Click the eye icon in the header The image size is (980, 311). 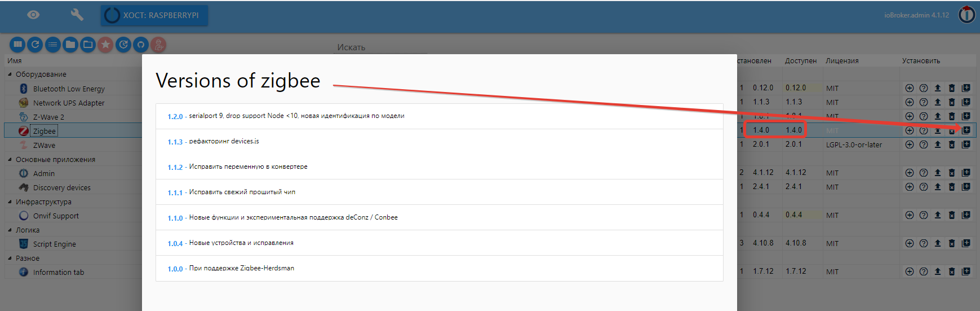pos(33,15)
